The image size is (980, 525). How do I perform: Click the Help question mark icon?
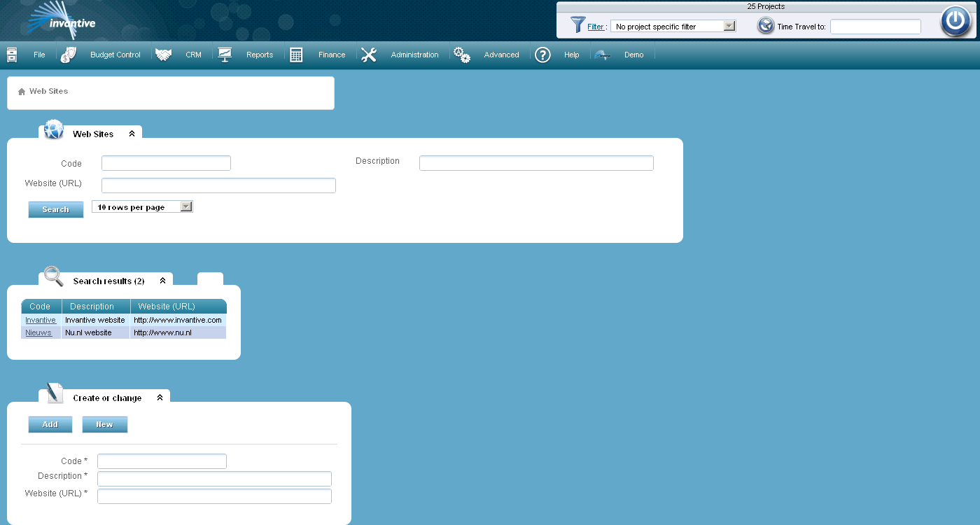[542, 55]
